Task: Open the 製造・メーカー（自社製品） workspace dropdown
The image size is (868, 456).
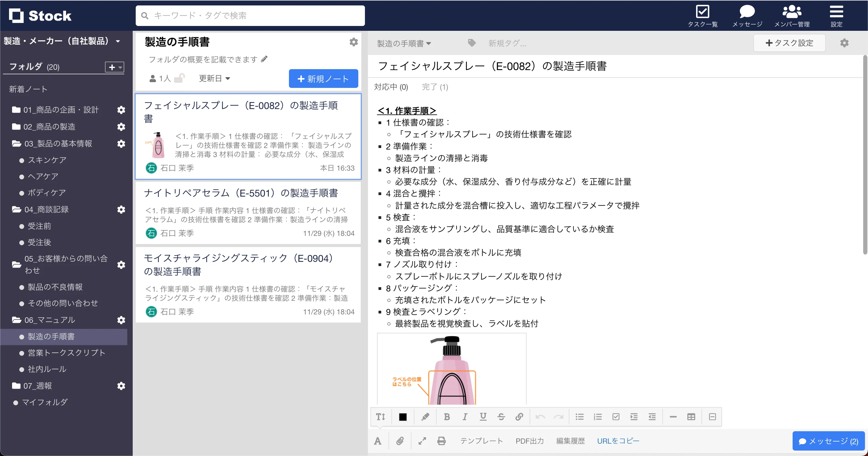Action: (63, 41)
